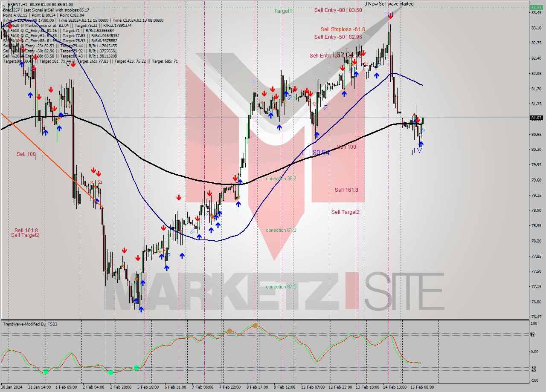Click the -100 level on the indicator scale

point(534,380)
